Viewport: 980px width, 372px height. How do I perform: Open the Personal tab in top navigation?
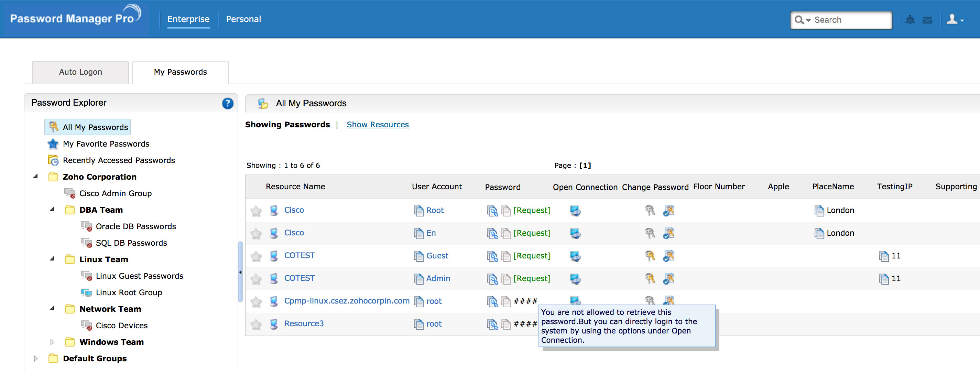(x=243, y=19)
